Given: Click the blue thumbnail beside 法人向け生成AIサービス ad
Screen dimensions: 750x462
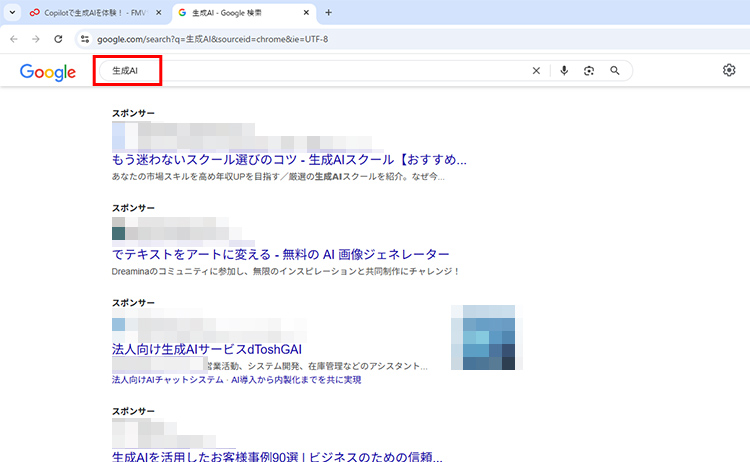Looking at the screenshot, I should [x=486, y=338].
